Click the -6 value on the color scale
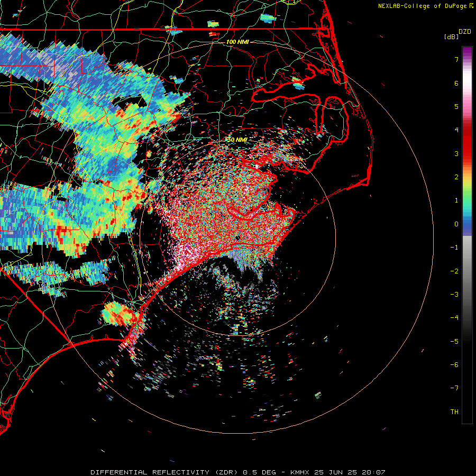This screenshot has width=476, height=476. click(x=454, y=365)
